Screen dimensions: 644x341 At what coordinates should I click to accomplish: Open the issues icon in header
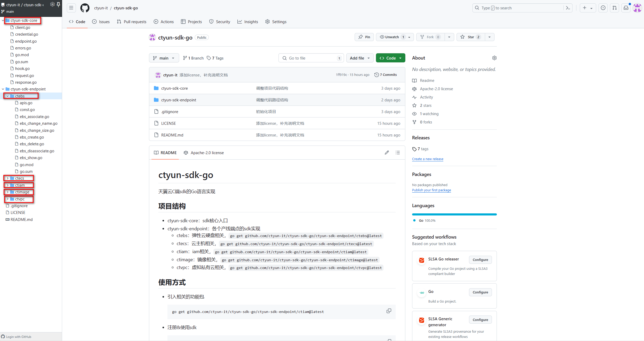pos(603,8)
